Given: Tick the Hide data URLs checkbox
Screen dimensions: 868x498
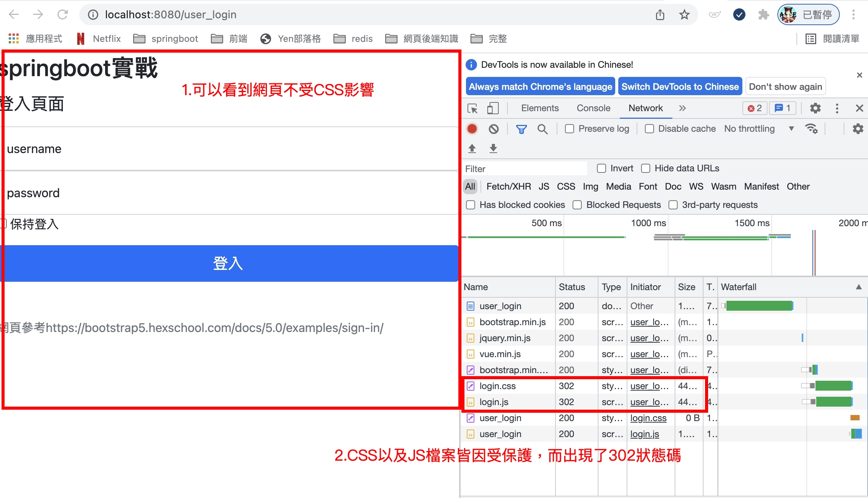Looking at the screenshot, I should (x=646, y=168).
